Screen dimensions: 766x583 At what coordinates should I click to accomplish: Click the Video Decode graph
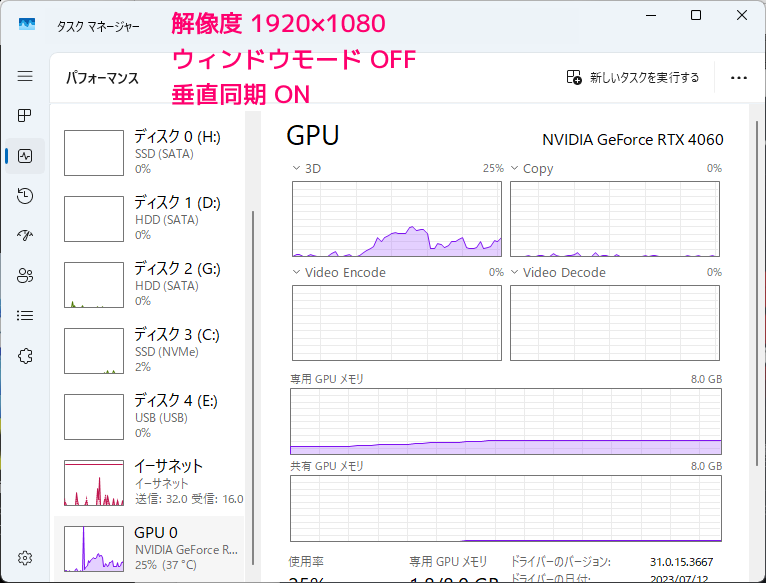pyautogui.click(x=615, y=323)
